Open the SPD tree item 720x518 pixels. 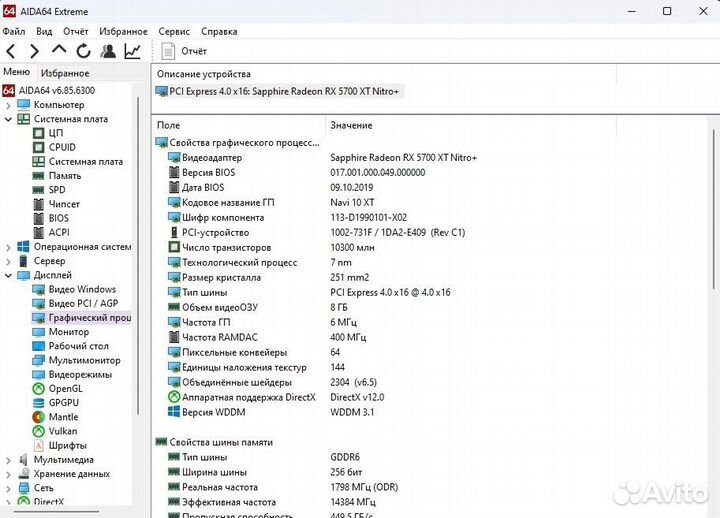point(49,190)
